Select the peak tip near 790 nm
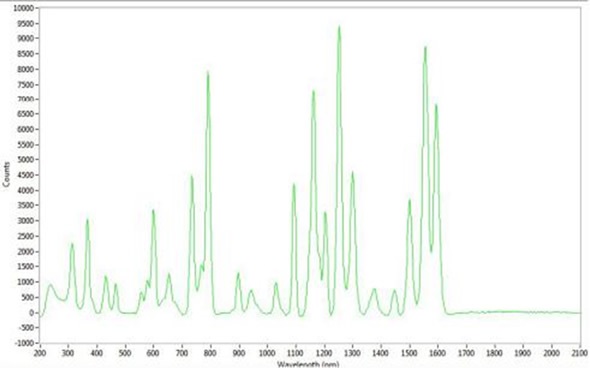 coord(208,73)
